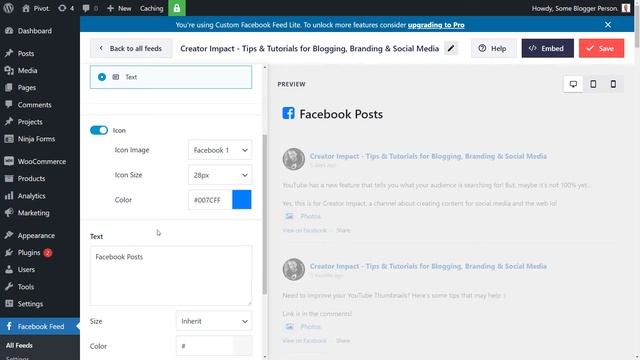This screenshot has width=640, height=360.
Task: Dismiss the Facebook Feed Lite notice
Action: pyautogui.click(x=608, y=25)
